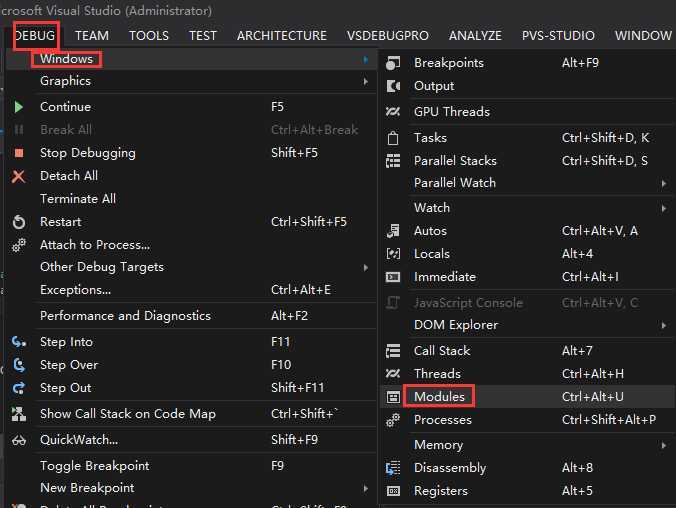Open the TEST menu
The height and width of the screenshot is (508, 676).
pos(203,35)
